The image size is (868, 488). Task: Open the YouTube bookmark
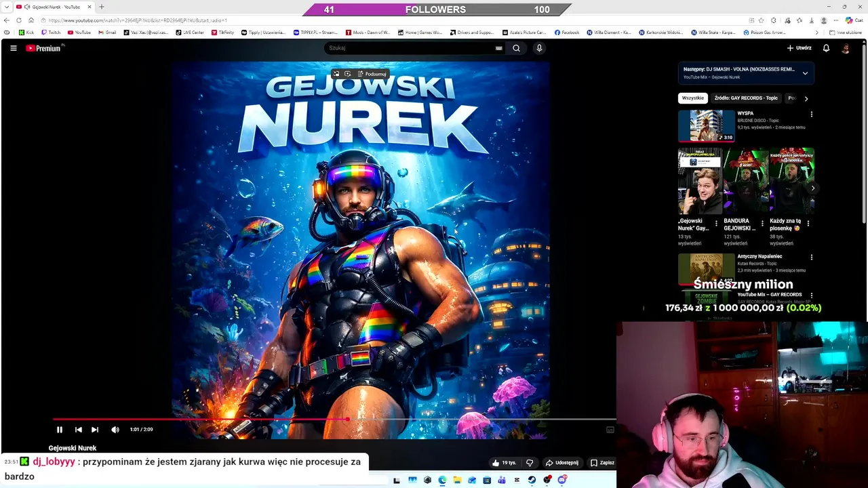79,33
